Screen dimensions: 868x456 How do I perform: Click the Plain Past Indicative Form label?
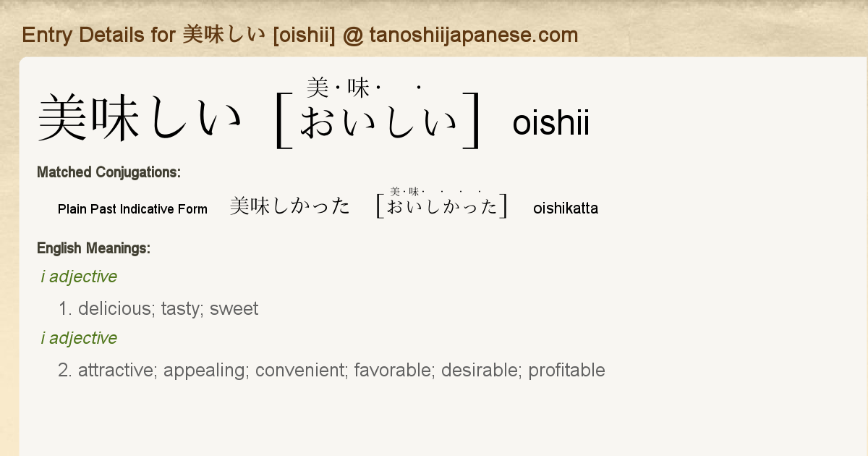tap(132, 209)
